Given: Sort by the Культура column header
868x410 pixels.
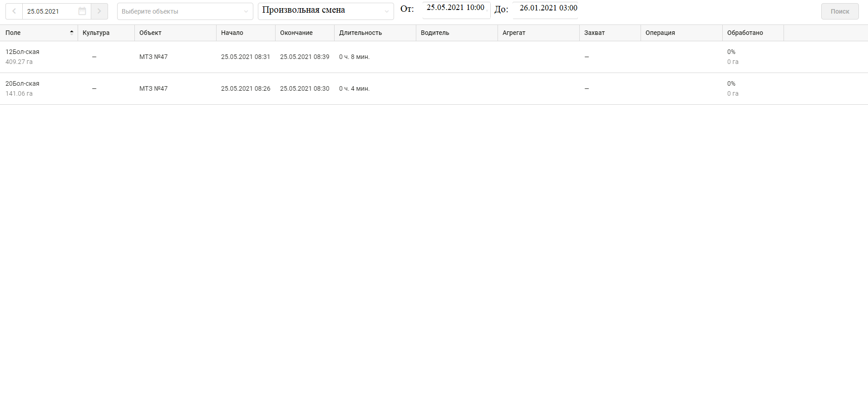Looking at the screenshot, I should [x=96, y=33].
